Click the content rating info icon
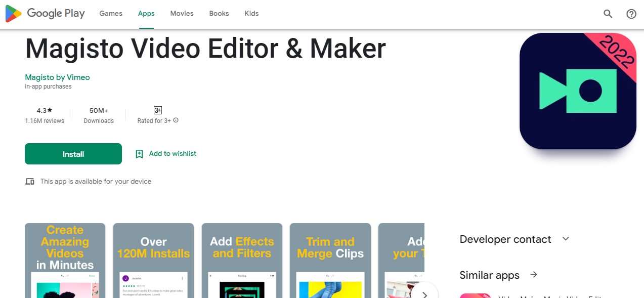 (x=176, y=120)
